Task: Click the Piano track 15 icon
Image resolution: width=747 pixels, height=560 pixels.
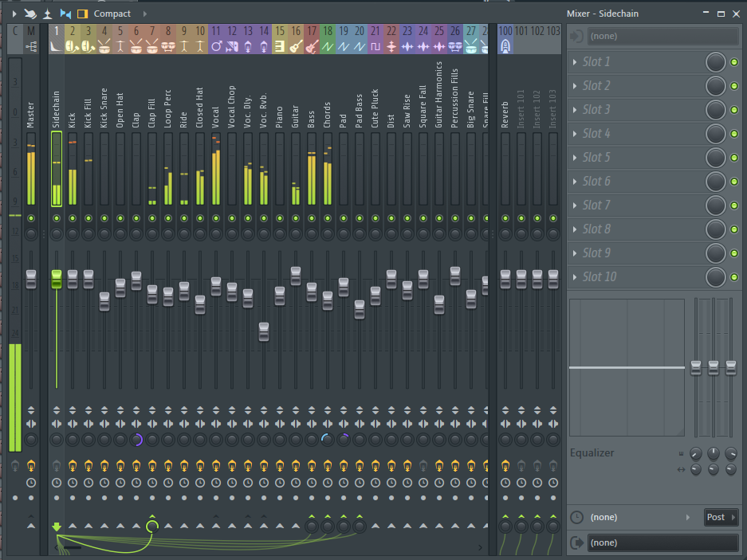Action: pos(280,46)
